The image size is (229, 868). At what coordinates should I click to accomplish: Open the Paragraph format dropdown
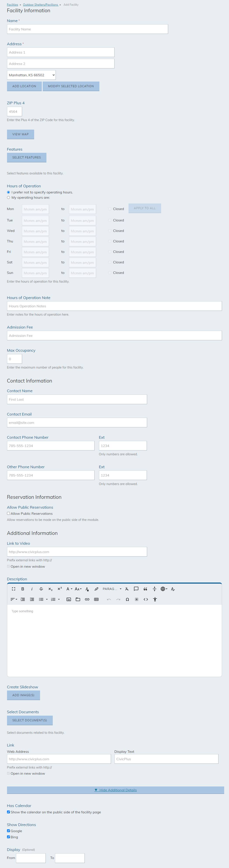(x=112, y=589)
